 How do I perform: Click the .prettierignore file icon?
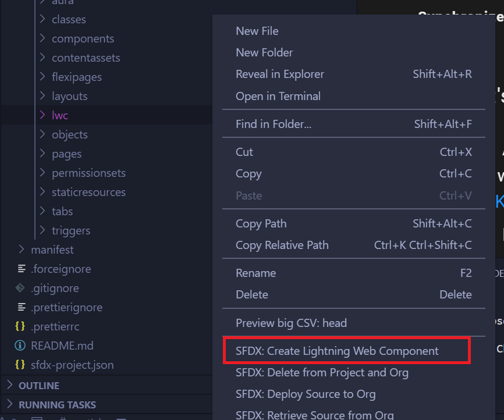(20, 307)
